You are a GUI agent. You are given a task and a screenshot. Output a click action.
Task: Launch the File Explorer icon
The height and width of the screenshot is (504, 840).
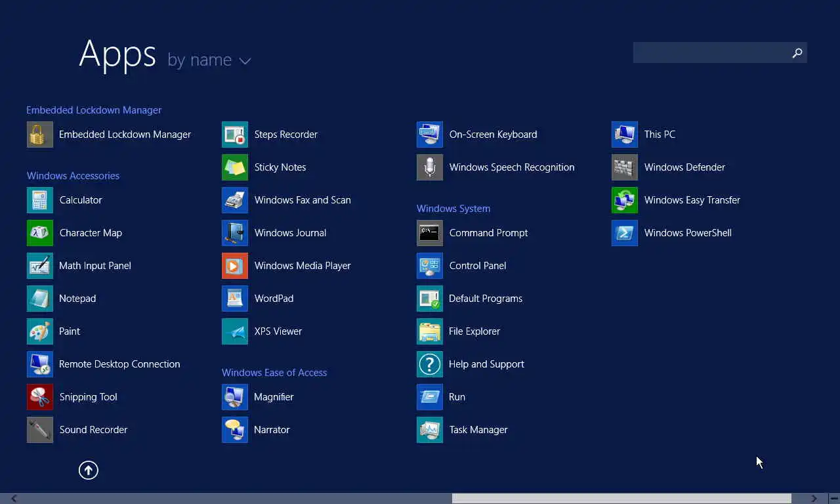point(430,331)
